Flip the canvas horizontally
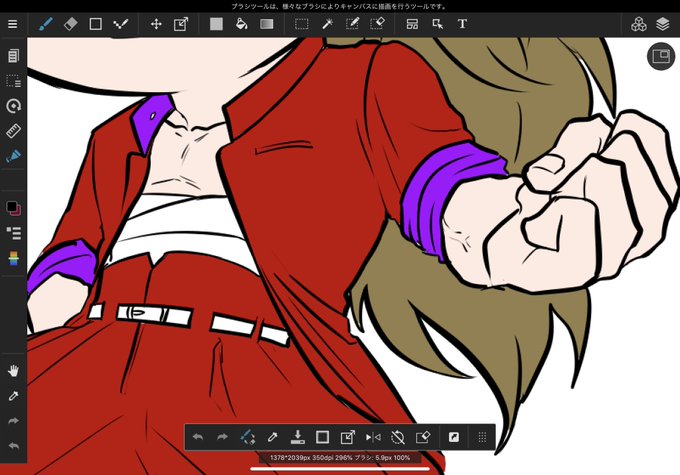The height and width of the screenshot is (475, 680). click(373, 437)
